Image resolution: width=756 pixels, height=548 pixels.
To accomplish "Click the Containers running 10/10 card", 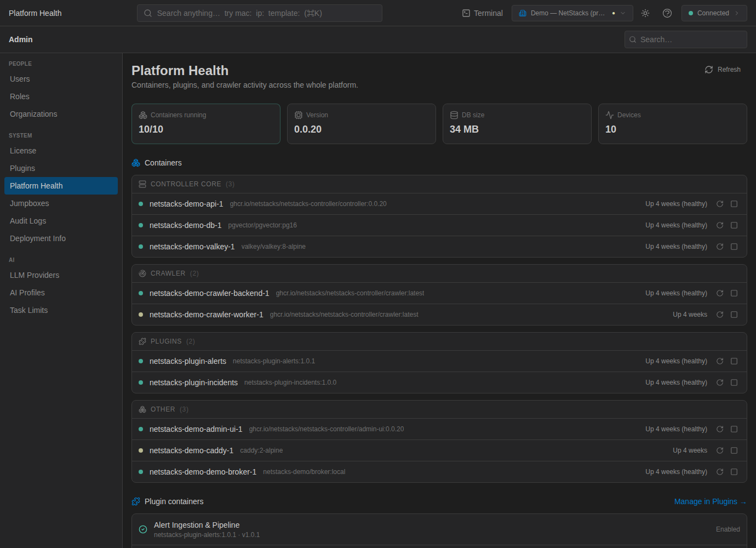I will click(206, 124).
